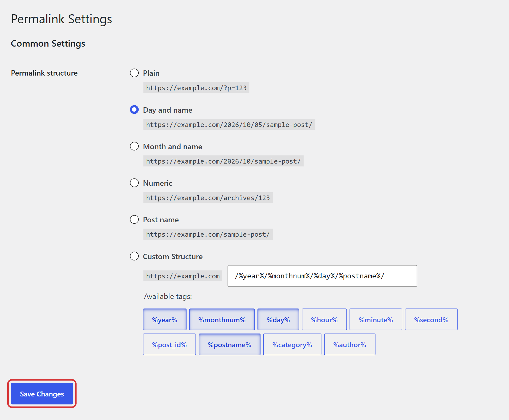
Task: Click the Permalink structure label
Action: click(44, 73)
